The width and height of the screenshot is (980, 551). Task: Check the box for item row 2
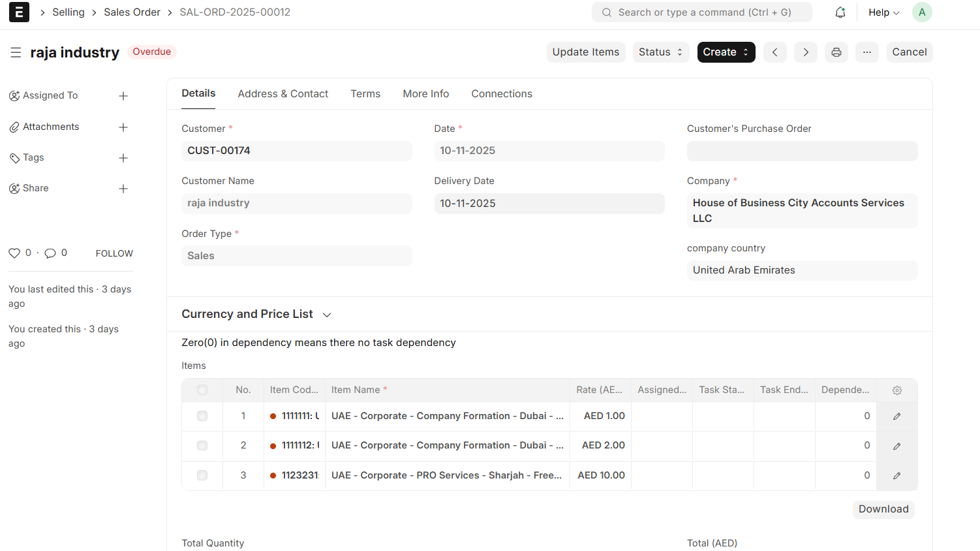pyautogui.click(x=202, y=446)
